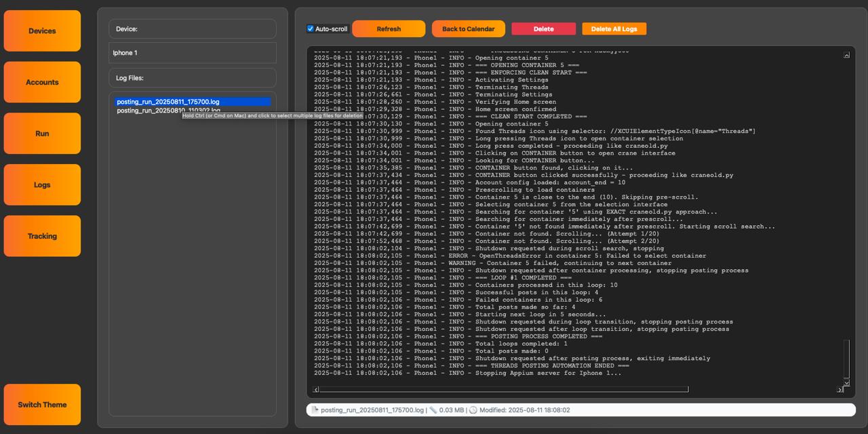Click the file icon in status bar

click(315, 410)
